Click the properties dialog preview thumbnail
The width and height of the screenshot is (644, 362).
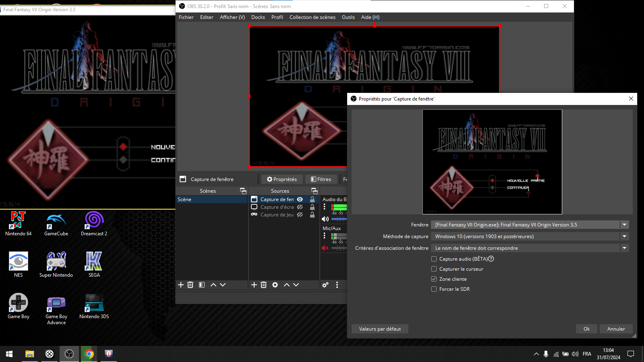click(492, 162)
